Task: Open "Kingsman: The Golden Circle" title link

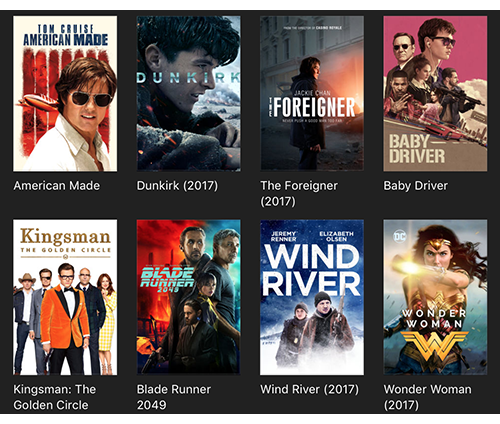Action: 55,397
